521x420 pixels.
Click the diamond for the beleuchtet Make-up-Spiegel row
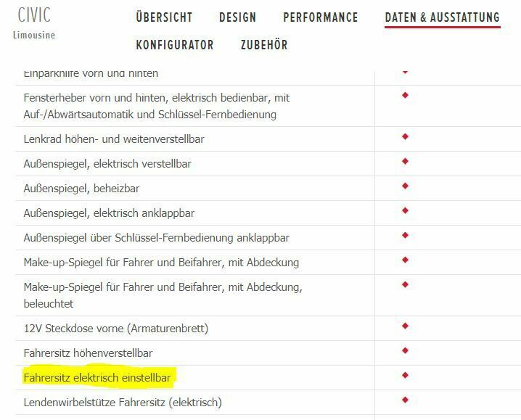point(405,284)
